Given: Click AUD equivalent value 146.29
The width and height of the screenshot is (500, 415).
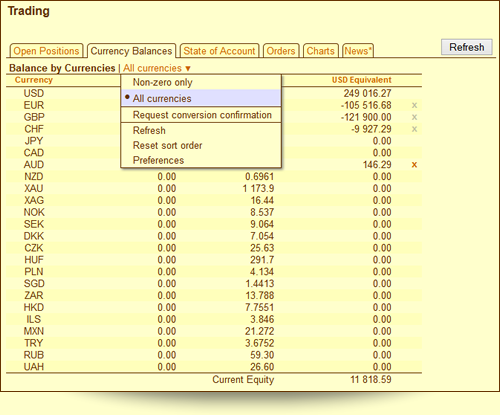Looking at the screenshot, I should [377, 165].
